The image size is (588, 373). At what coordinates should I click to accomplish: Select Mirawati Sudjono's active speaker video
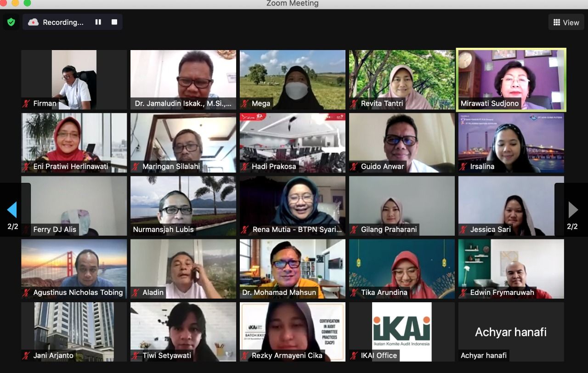(x=511, y=79)
